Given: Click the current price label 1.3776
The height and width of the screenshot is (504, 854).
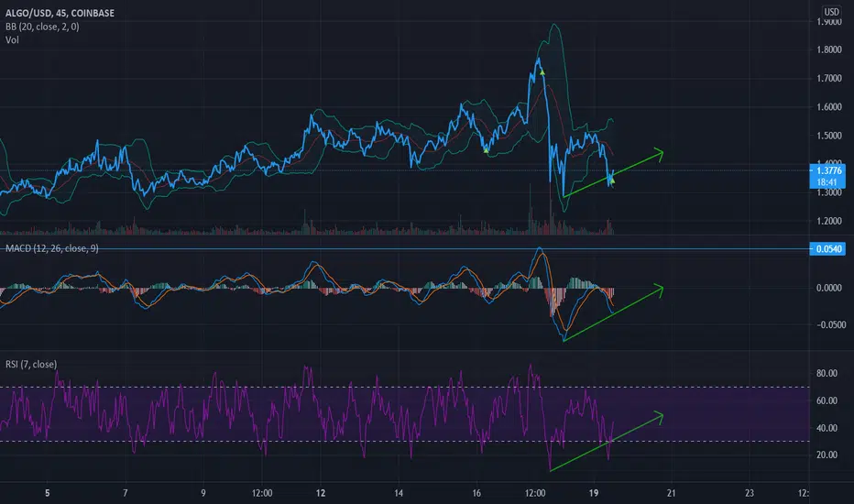Looking at the screenshot, I should [x=828, y=170].
